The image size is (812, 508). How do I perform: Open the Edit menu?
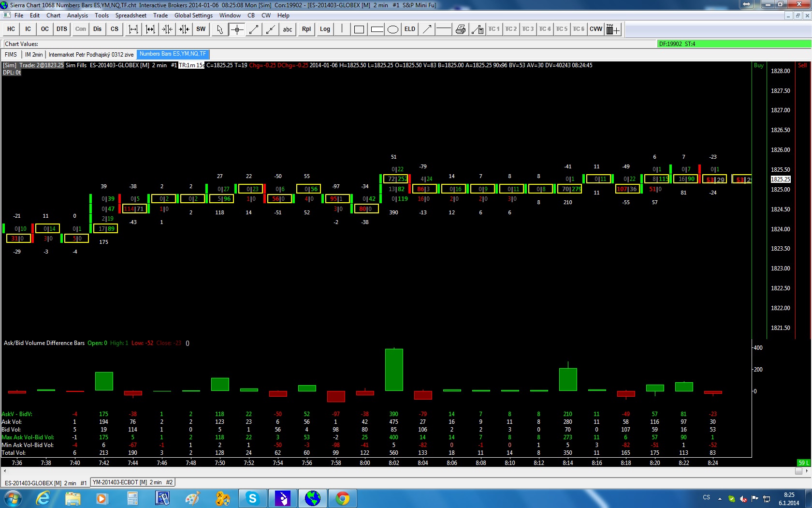pyautogui.click(x=35, y=15)
